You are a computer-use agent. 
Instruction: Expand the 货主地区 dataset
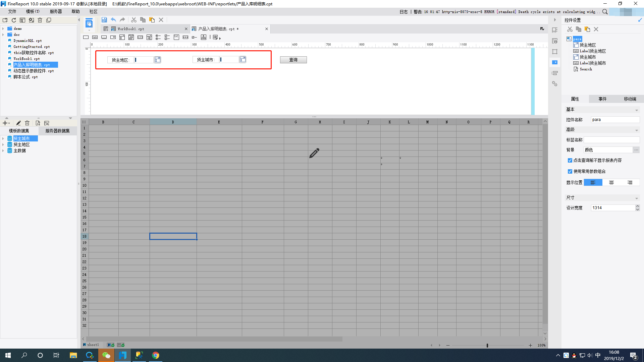coord(3,145)
